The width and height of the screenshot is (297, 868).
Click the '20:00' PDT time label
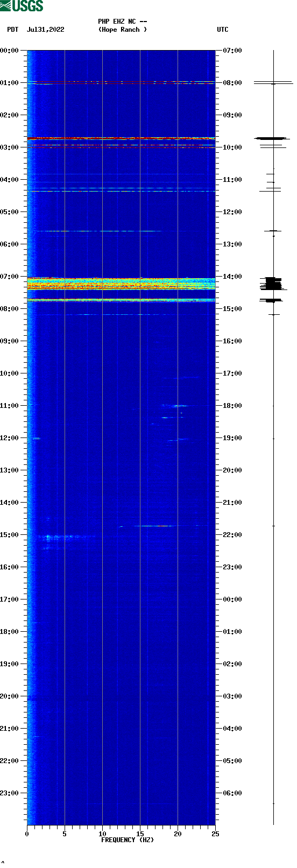pyautogui.click(x=10, y=696)
